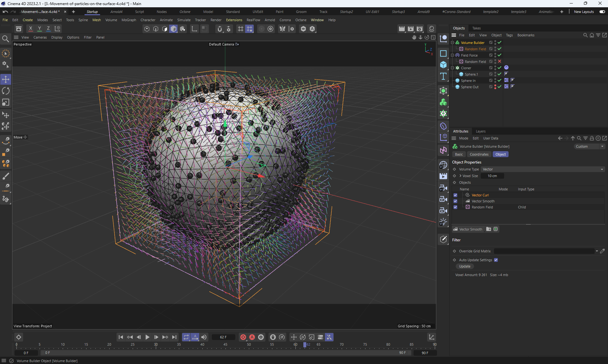Click the Update button
This screenshot has height=364, width=608.
(x=465, y=266)
